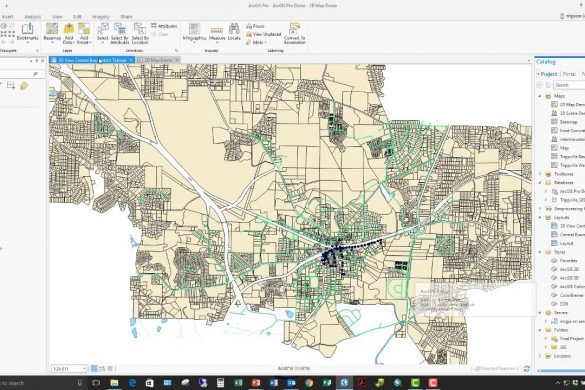Viewport: 585px width, 390px height.
Task: Open Word from the taskbar
Action: point(273,383)
